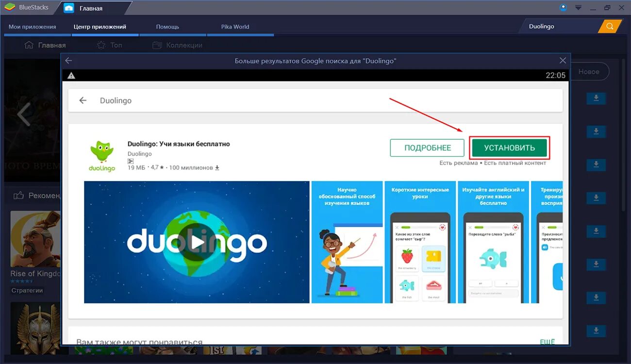Open screenshot 'Научно обоснованный способ'
The height and width of the screenshot is (364, 631).
coord(347,242)
